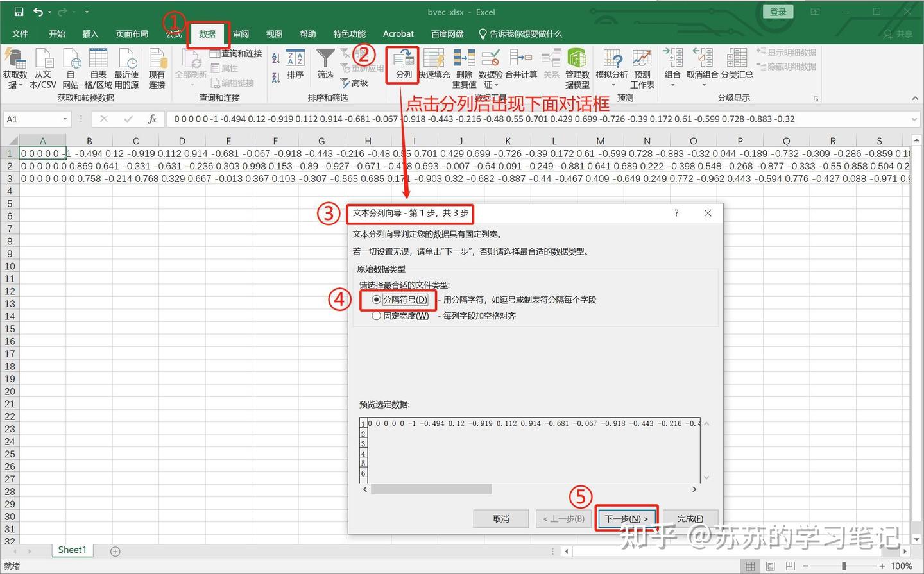Switch to Page Layout view in status bar
The width and height of the screenshot is (924, 574).
pos(770,566)
